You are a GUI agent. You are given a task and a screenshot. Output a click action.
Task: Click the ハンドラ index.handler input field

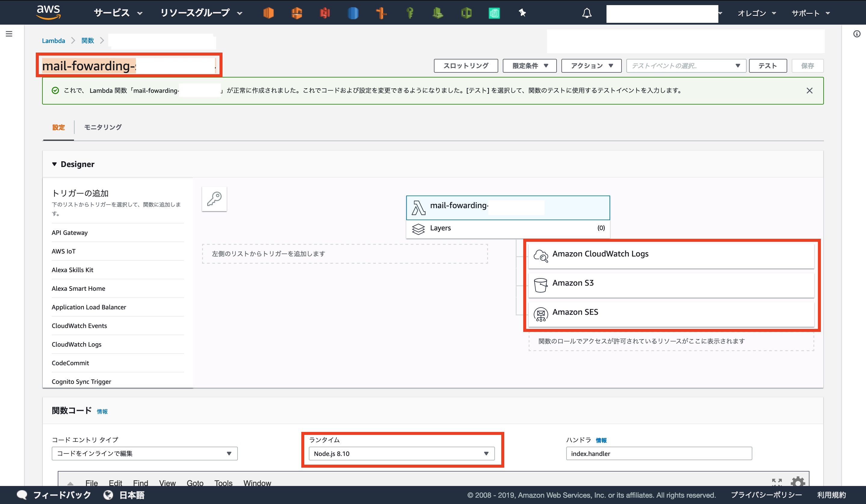pos(659,454)
